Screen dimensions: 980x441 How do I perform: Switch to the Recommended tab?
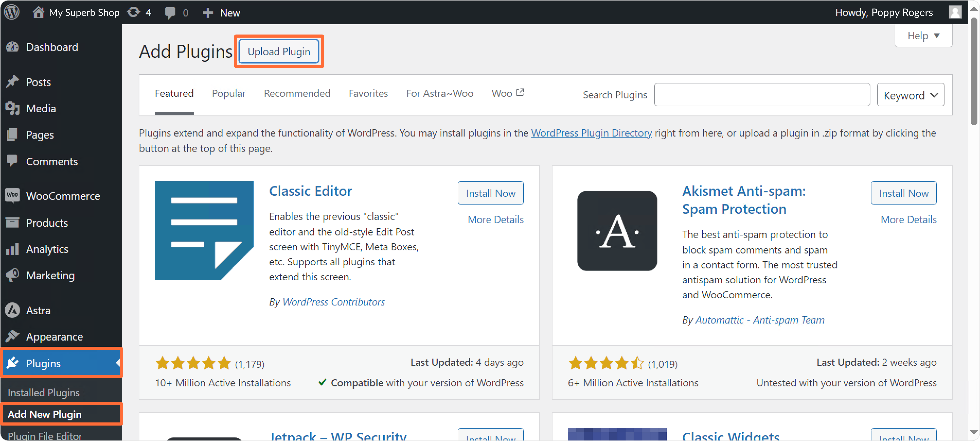click(x=297, y=93)
